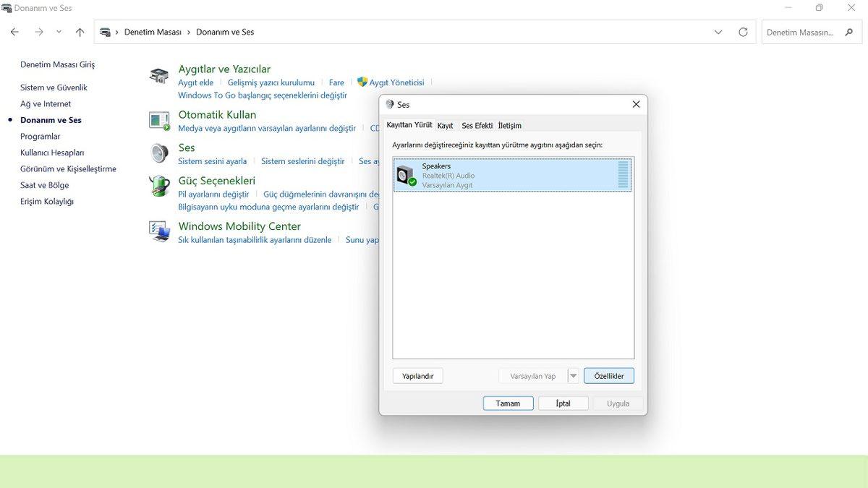The image size is (868, 488).
Task: Open the İletişim tab
Action: (509, 126)
